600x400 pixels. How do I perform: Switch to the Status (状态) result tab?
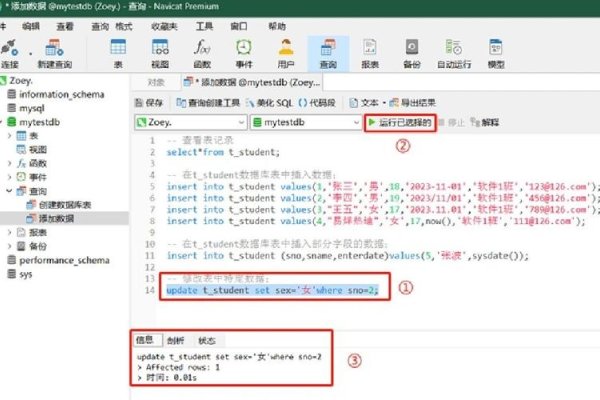pos(207,340)
